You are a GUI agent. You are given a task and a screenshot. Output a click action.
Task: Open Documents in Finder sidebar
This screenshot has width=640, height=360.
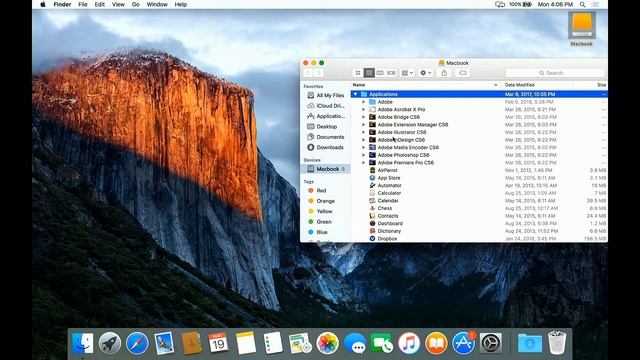[x=325, y=137]
